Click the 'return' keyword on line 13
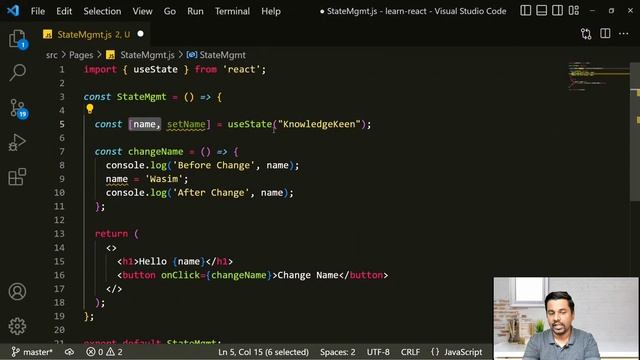Viewport: 640px width, 360px height. point(111,234)
